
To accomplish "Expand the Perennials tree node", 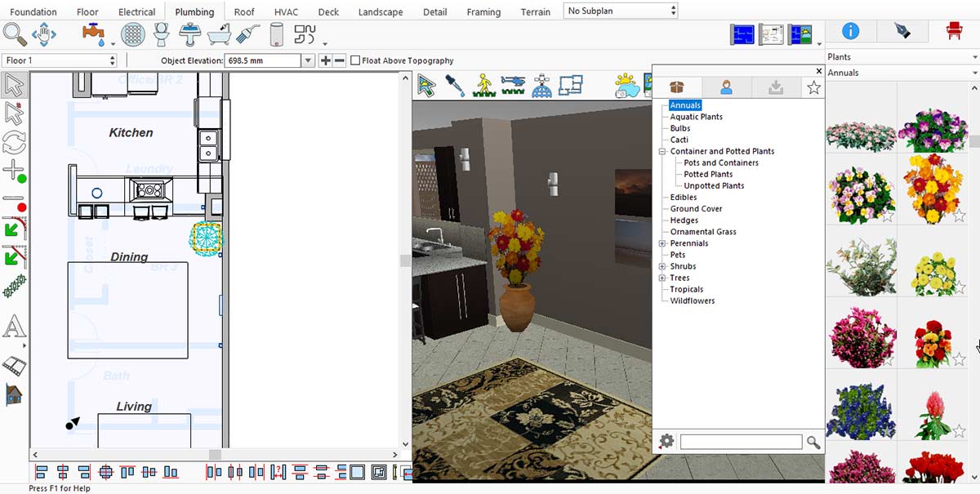I will (x=662, y=243).
